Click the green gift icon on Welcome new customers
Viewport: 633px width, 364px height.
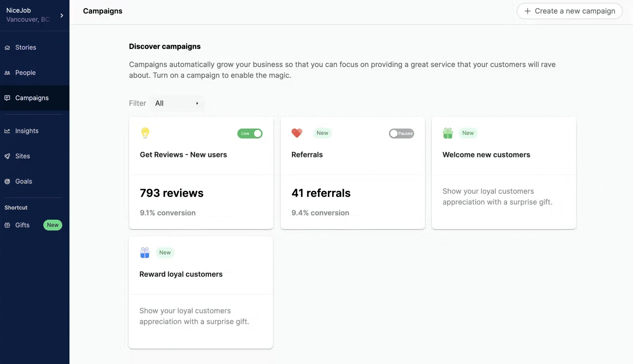click(x=448, y=133)
